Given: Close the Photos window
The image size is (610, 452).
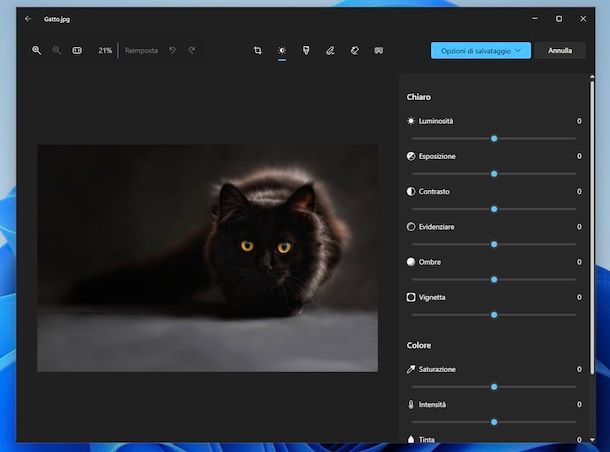Looking at the screenshot, I should click(583, 19).
